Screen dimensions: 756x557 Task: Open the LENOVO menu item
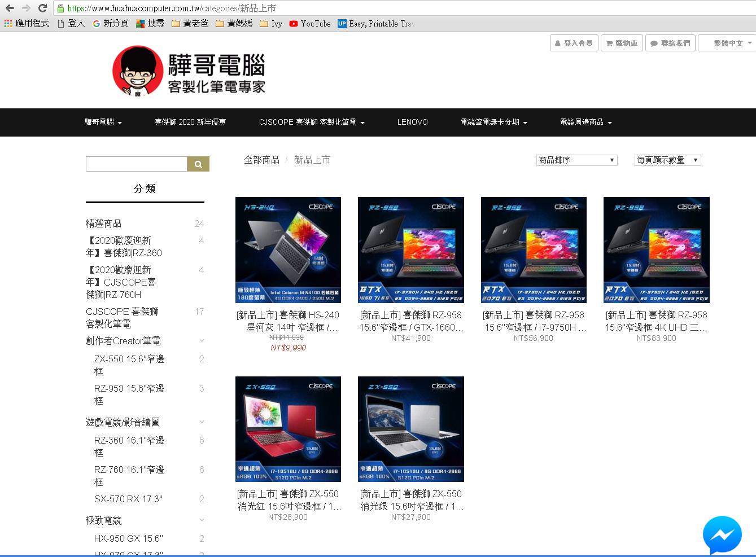pyautogui.click(x=412, y=122)
